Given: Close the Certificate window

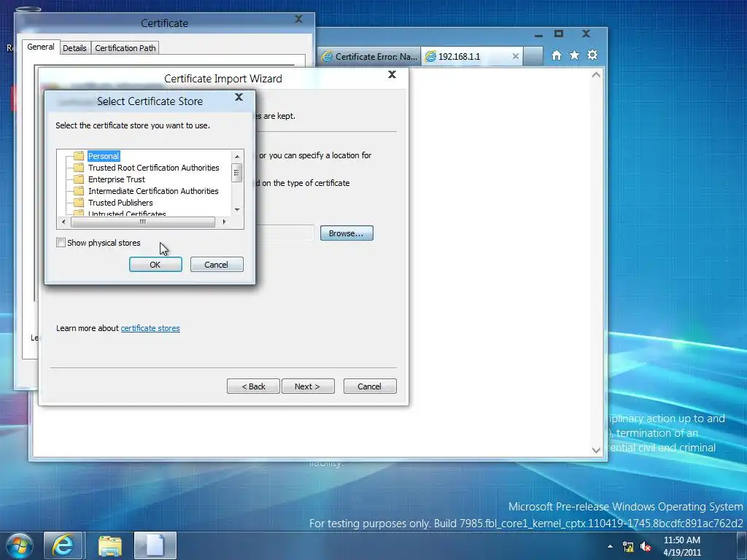Looking at the screenshot, I should click(x=298, y=19).
